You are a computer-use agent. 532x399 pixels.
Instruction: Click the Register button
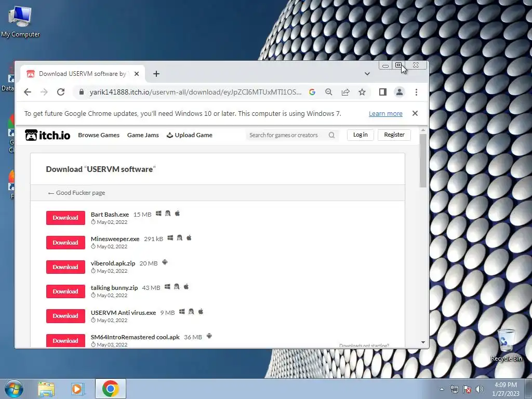(394, 135)
